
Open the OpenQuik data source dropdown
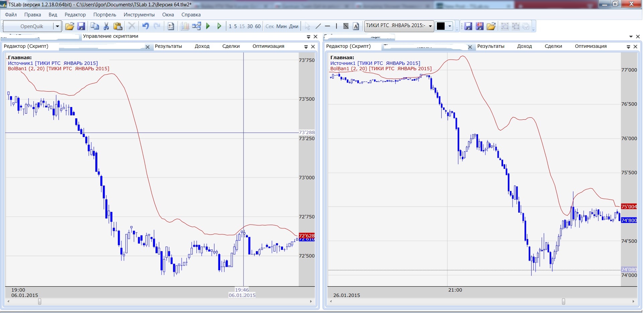(57, 26)
